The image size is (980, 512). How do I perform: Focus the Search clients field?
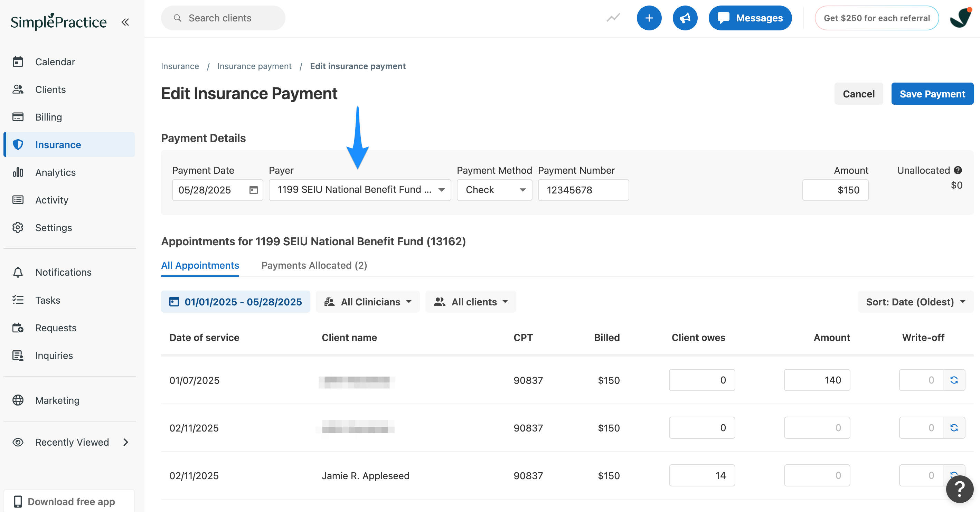223,18
